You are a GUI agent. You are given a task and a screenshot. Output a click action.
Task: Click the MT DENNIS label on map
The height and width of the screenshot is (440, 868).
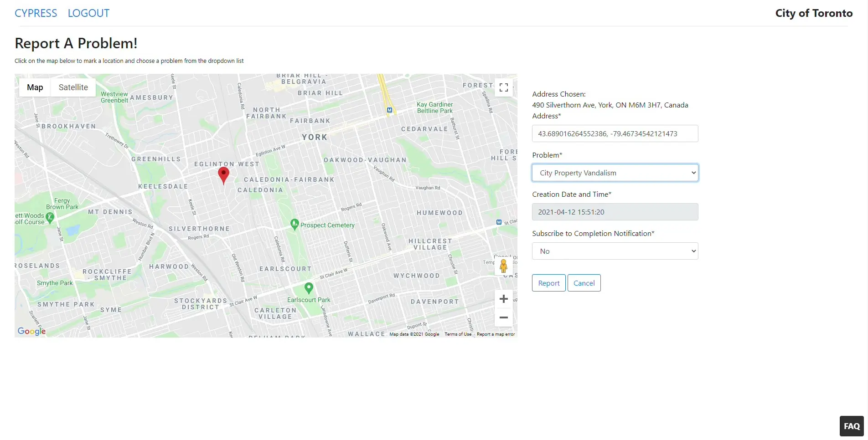pyautogui.click(x=110, y=212)
